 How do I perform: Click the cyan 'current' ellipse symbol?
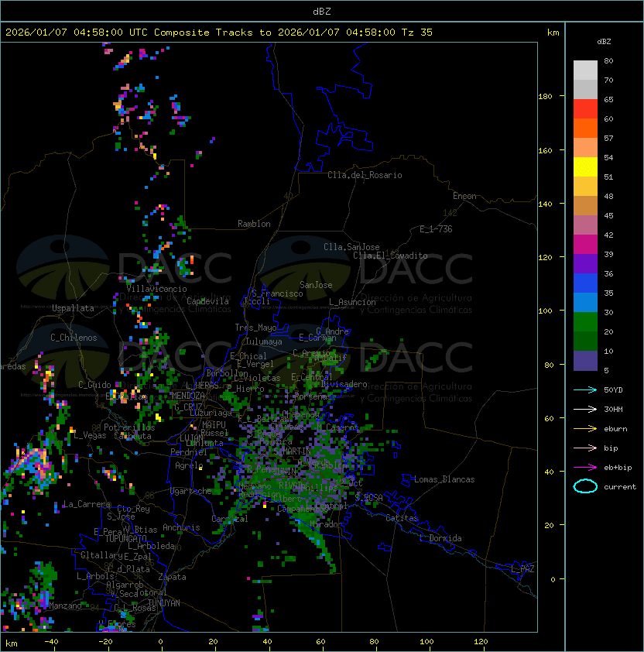[585, 486]
